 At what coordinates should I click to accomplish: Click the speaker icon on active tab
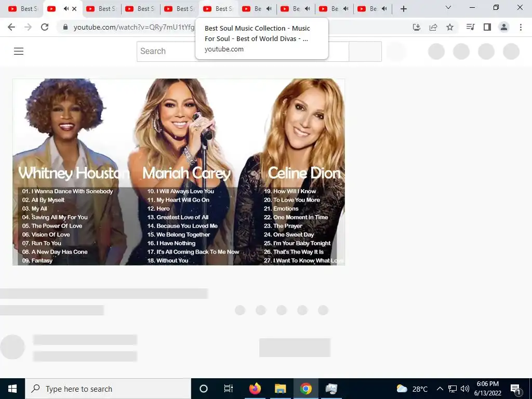(x=66, y=9)
